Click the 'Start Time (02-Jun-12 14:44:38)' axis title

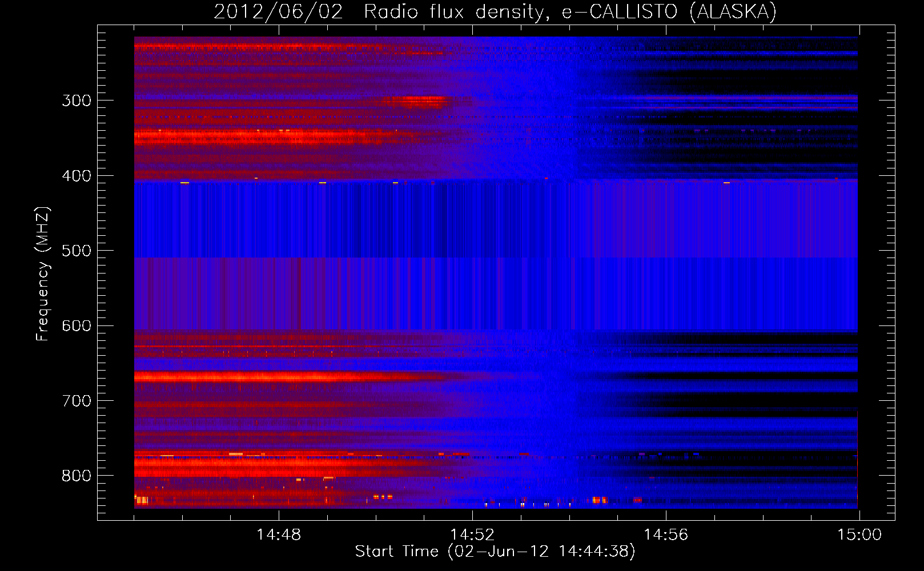495,552
